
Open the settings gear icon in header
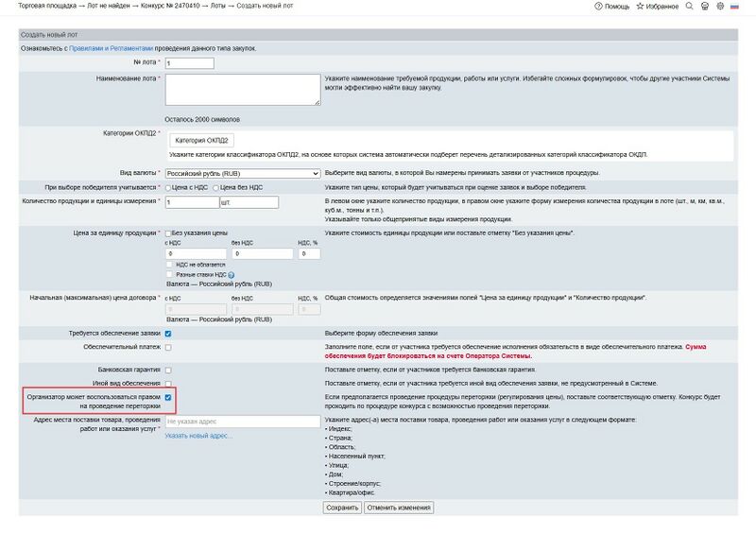[x=720, y=7]
